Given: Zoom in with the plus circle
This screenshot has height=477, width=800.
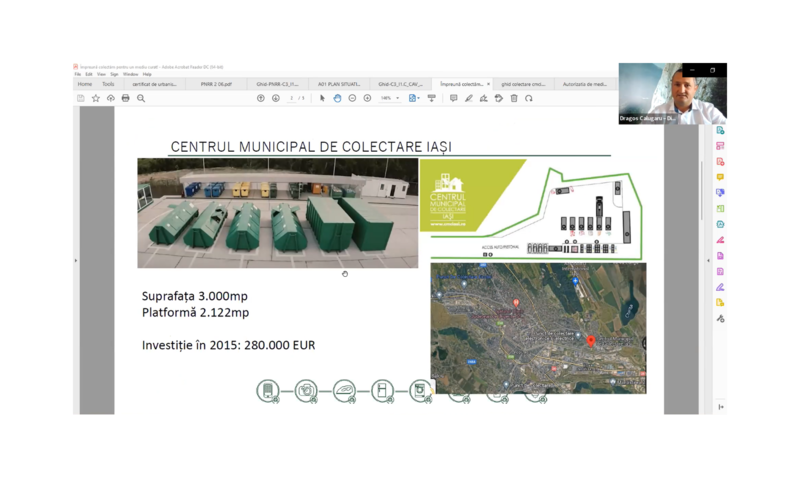Looking at the screenshot, I should 367,98.
